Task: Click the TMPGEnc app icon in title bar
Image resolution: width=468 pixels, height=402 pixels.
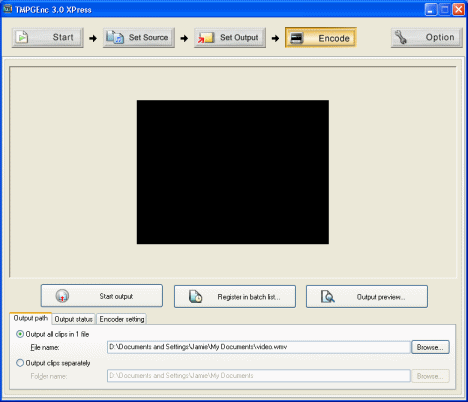Action: (x=7, y=9)
